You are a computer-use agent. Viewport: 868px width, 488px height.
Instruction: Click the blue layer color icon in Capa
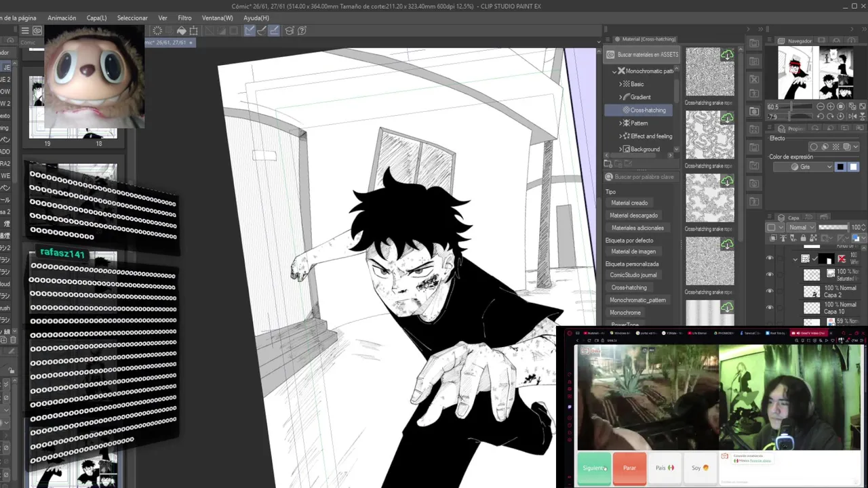tap(857, 238)
